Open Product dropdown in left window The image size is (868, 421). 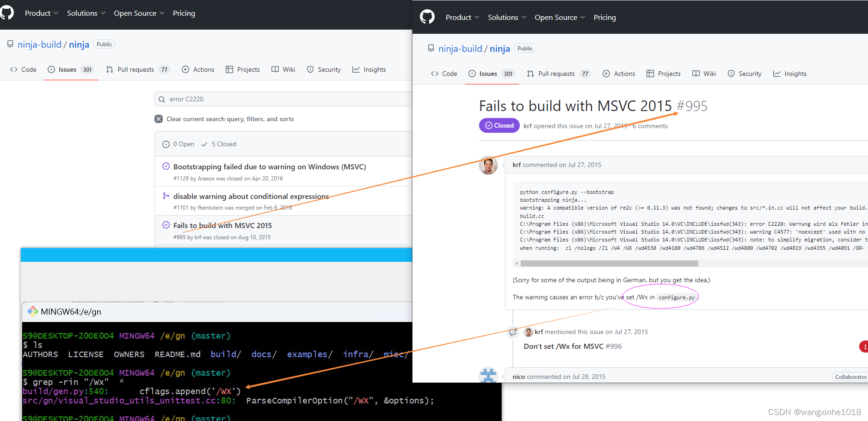[42, 13]
